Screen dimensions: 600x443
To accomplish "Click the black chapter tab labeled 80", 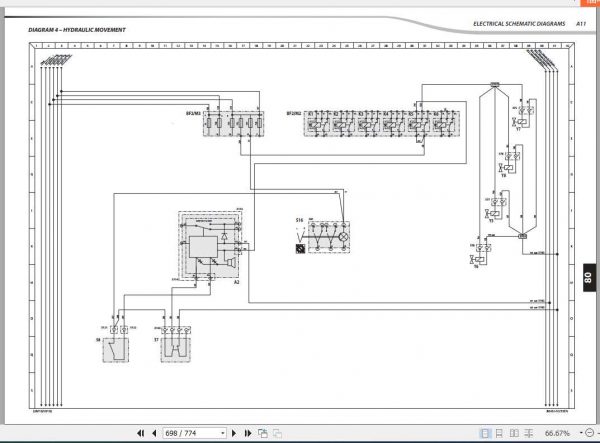I will pyautogui.click(x=589, y=277).
